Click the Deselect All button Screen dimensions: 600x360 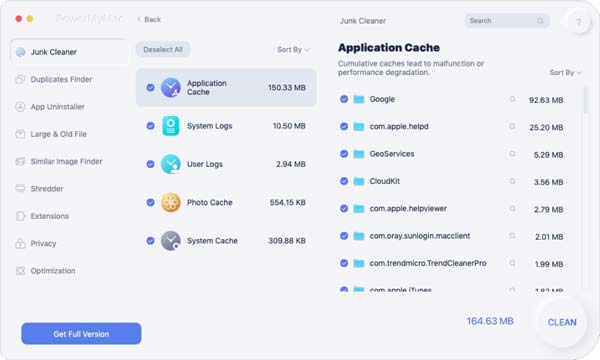click(163, 50)
